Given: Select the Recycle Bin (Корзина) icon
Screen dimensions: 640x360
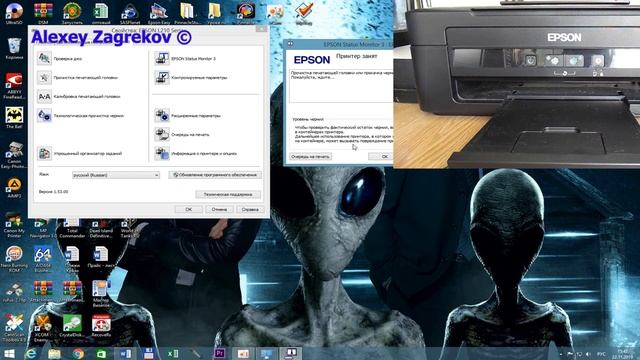Looking at the screenshot, I should click(x=14, y=49).
